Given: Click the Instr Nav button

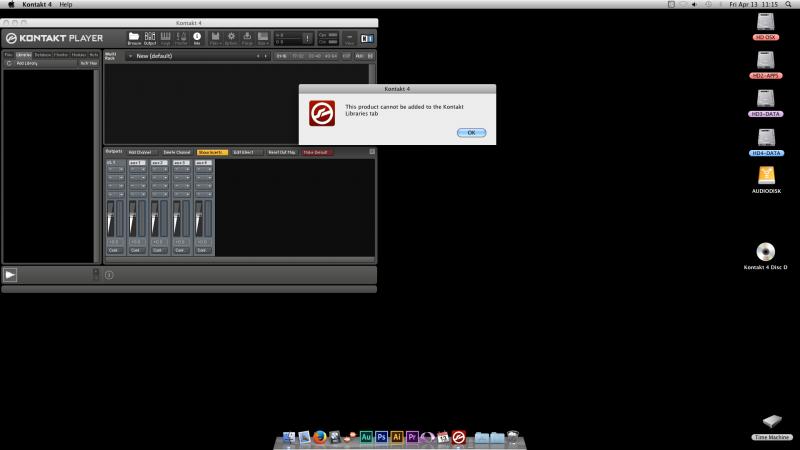Looking at the screenshot, I should tap(89, 63).
